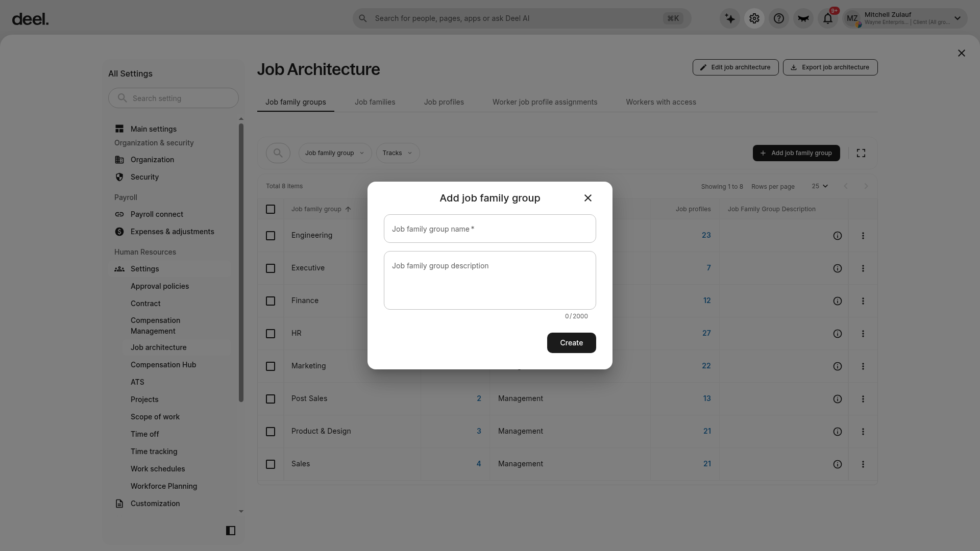Expand the Job family group filter dropdown
Image resolution: width=980 pixels, height=551 pixels.
point(335,153)
